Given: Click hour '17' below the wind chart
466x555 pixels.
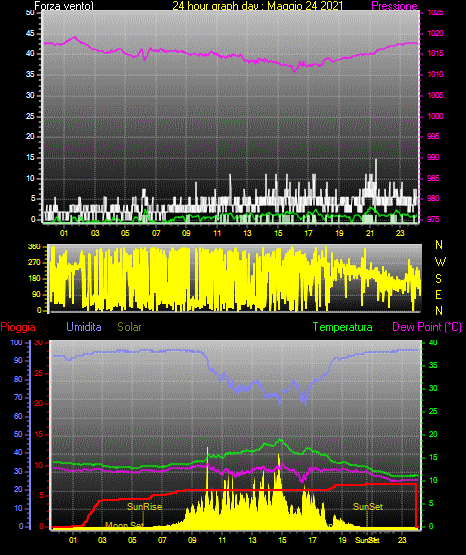Looking at the screenshot, I should [x=309, y=233].
